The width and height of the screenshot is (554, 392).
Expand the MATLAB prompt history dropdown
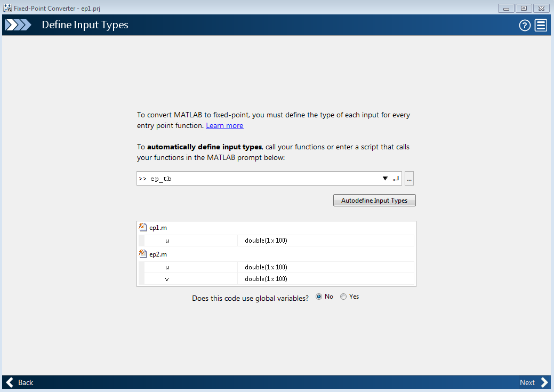(x=385, y=179)
